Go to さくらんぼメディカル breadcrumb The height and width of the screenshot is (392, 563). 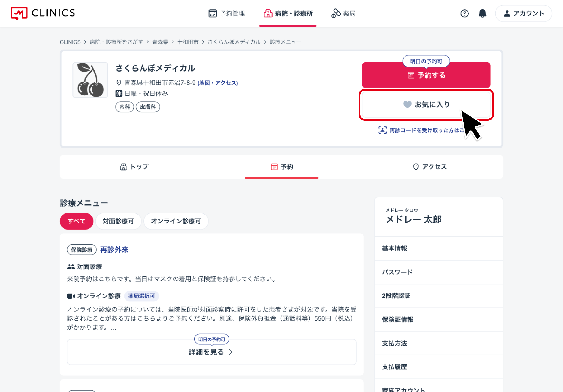(234, 42)
